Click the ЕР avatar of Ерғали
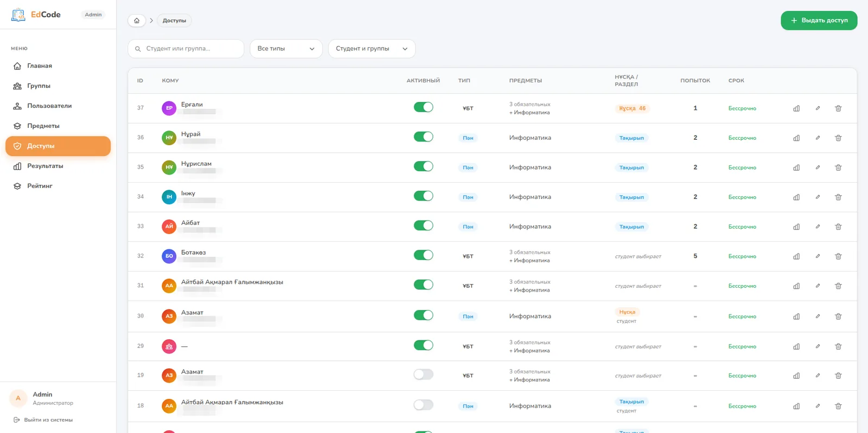Viewport: 868px width, 433px height. 169,108
